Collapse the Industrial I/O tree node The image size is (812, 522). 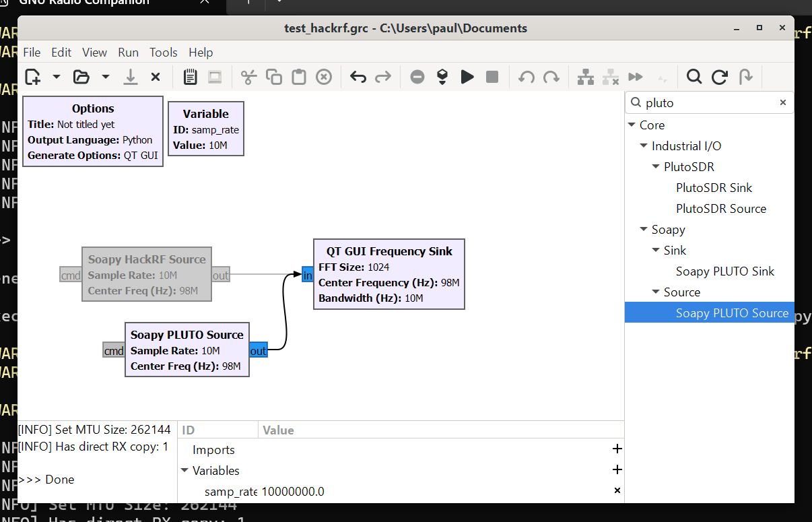click(x=644, y=145)
